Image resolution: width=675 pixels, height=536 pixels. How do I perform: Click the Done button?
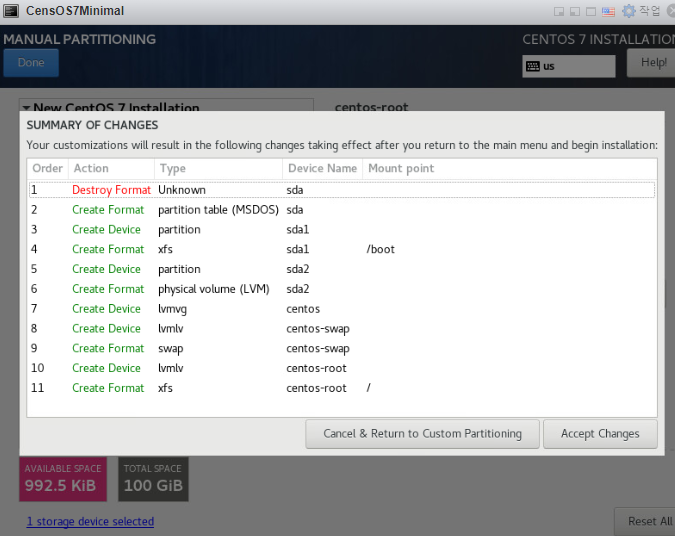31,63
